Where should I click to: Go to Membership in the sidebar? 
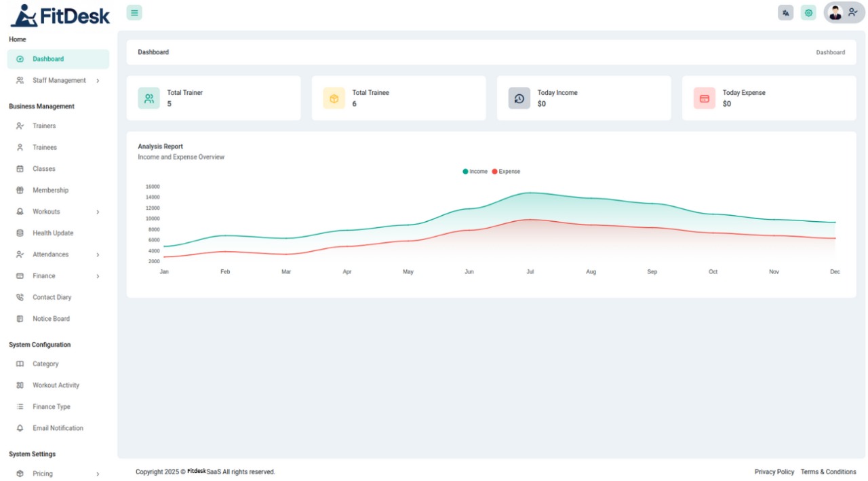[x=50, y=191]
